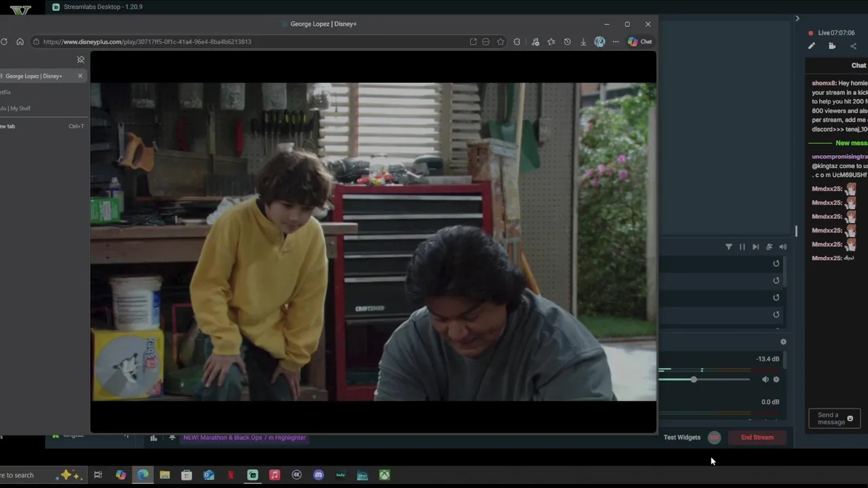Click the star to favorite the Disney+ page
The image size is (868, 488).
click(500, 41)
